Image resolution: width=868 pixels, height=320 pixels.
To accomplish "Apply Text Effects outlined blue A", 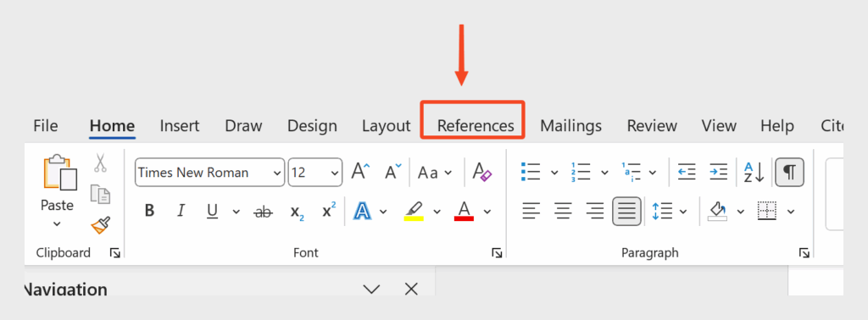I will click(362, 211).
